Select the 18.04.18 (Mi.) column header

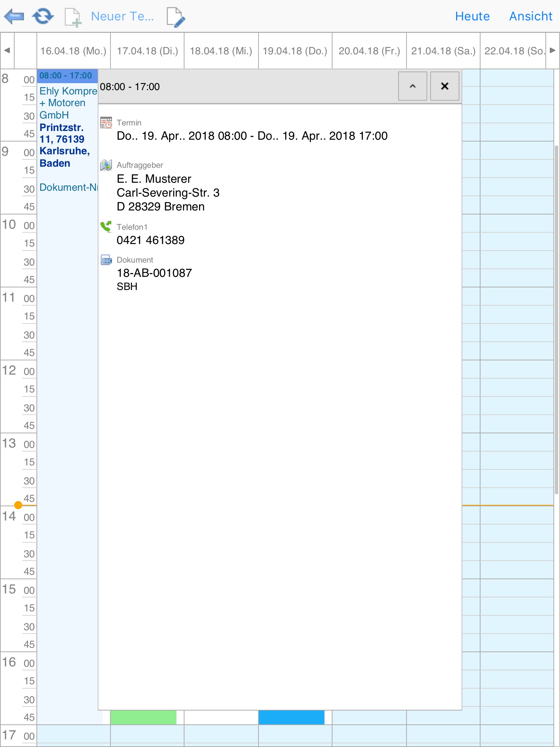[221, 51]
